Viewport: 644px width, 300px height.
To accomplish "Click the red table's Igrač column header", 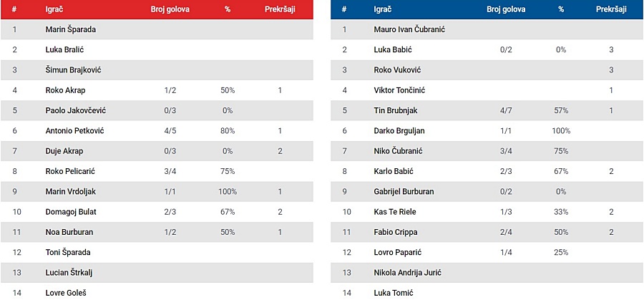I will click(x=54, y=9).
